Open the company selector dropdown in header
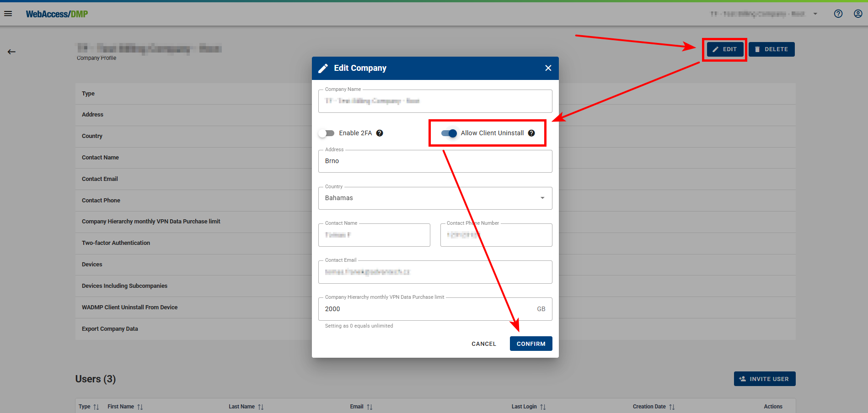868x413 pixels. pyautogui.click(x=814, y=14)
